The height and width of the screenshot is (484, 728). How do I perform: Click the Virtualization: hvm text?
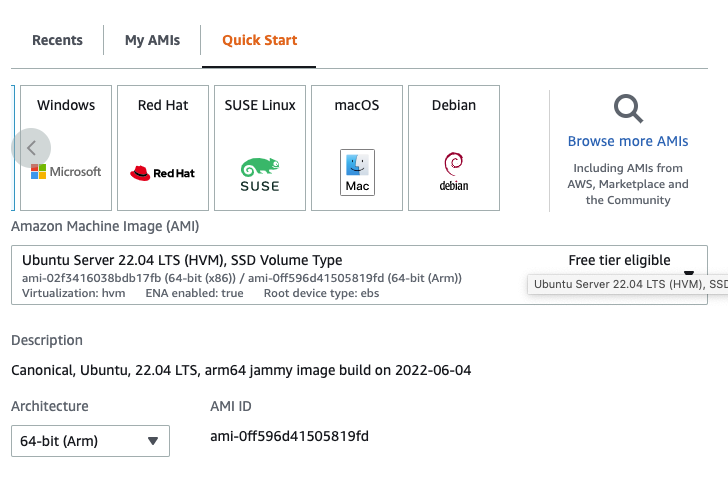(x=73, y=293)
